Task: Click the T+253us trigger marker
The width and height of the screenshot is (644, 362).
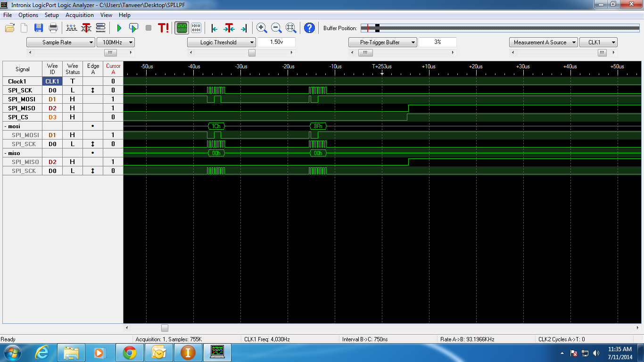Action: point(382,66)
